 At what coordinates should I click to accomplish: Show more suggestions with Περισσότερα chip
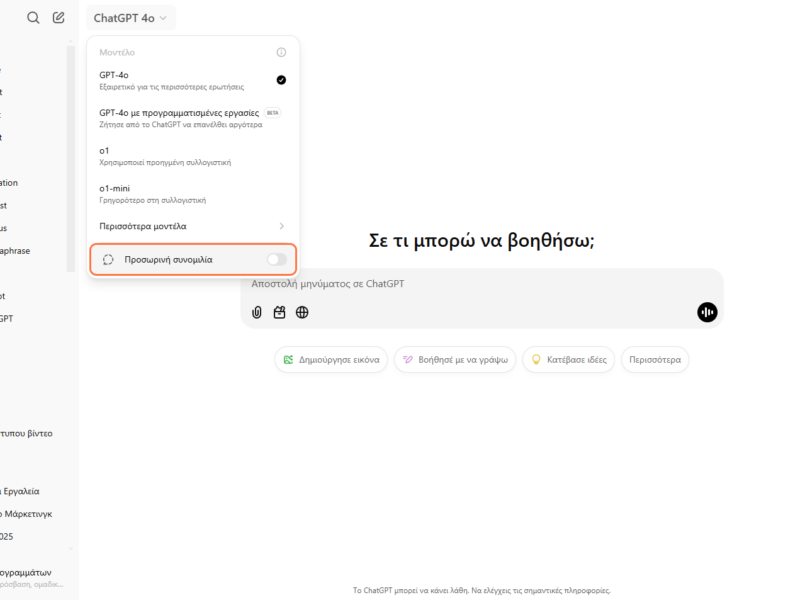tap(655, 360)
